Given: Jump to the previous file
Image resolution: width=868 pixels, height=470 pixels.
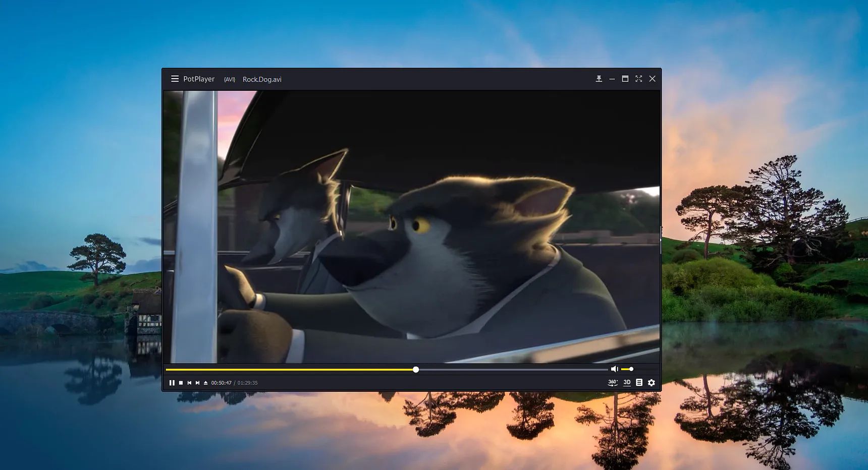Looking at the screenshot, I should [189, 383].
